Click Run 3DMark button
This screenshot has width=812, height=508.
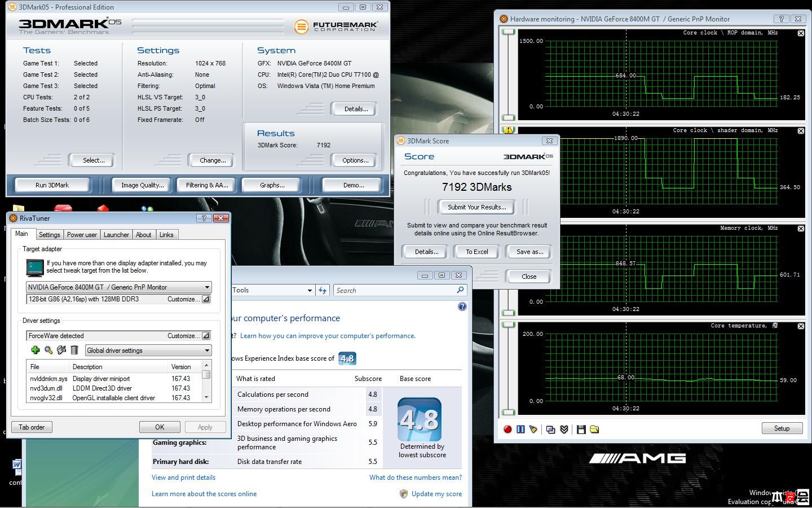point(52,185)
